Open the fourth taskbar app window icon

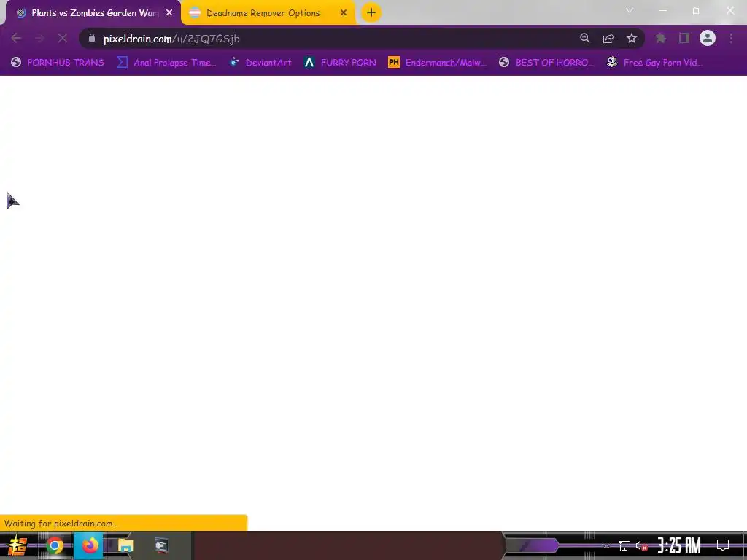pos(161,545)
